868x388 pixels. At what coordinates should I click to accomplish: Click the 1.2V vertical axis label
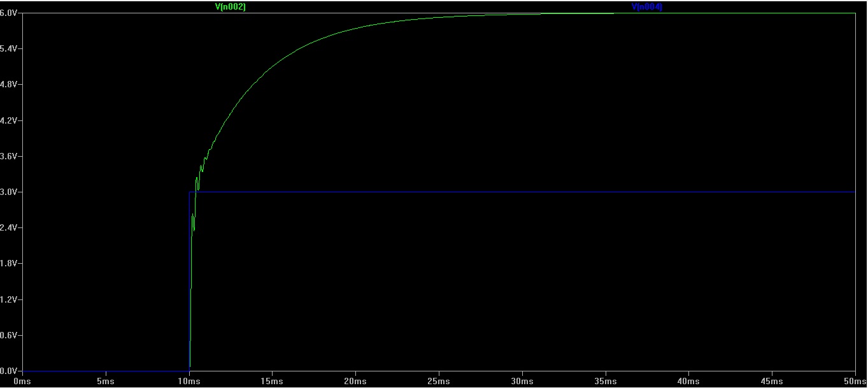[11, 299]
